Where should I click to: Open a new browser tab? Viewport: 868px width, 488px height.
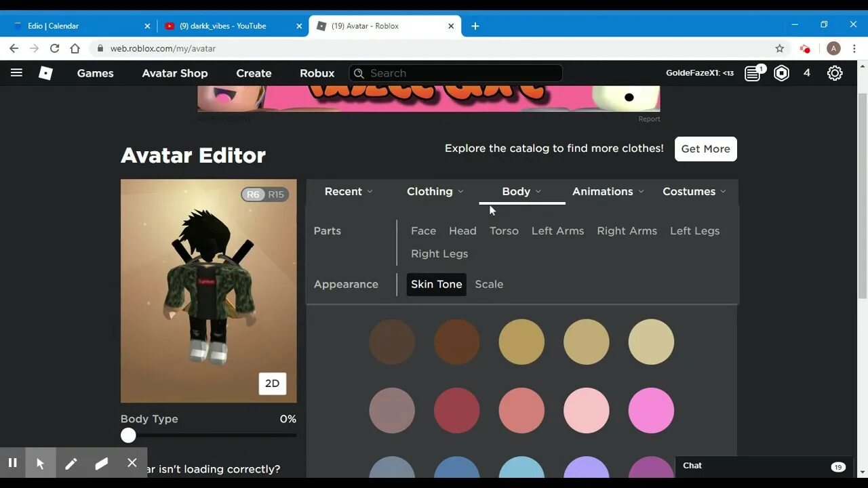475,26
